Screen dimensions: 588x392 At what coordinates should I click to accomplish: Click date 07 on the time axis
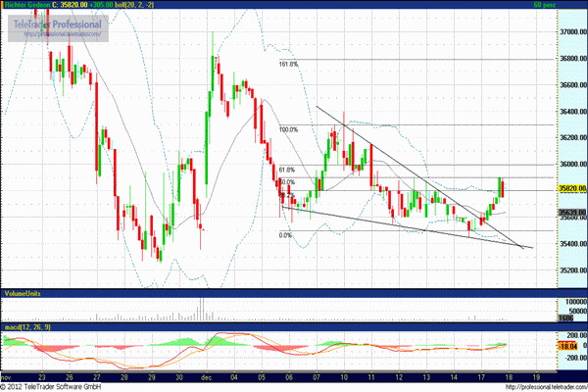[x=317, y=377]
